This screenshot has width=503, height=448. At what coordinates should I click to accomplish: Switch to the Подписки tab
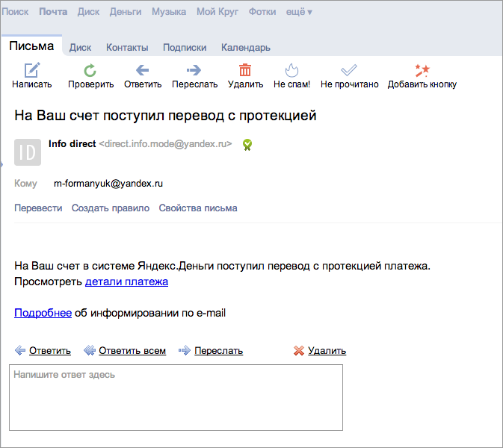click(x=185, y=48)
